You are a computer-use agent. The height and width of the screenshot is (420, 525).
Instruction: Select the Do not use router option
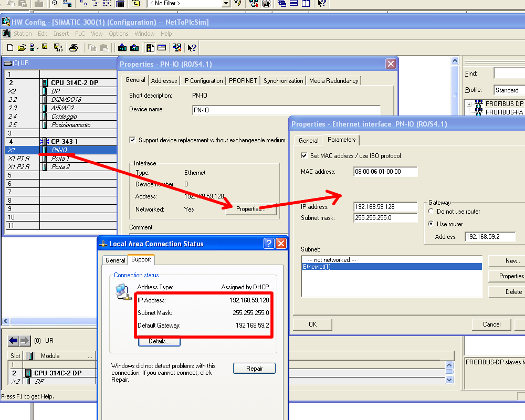(x=431, y=211)
